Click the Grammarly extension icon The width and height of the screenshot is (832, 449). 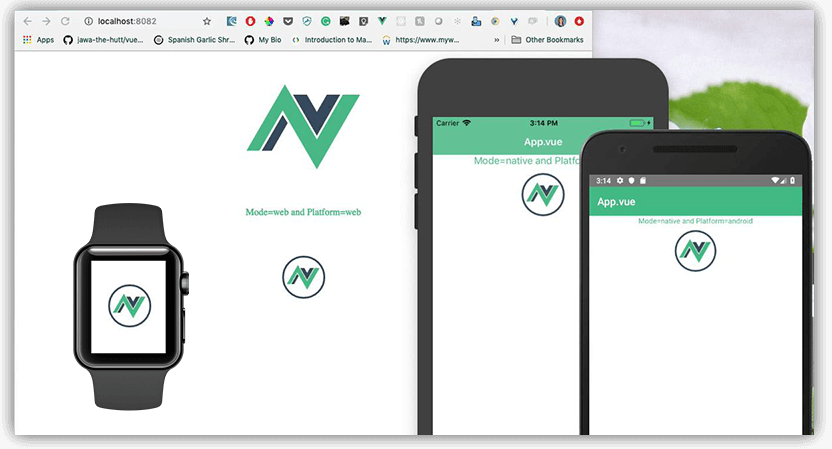click(325, 20)
